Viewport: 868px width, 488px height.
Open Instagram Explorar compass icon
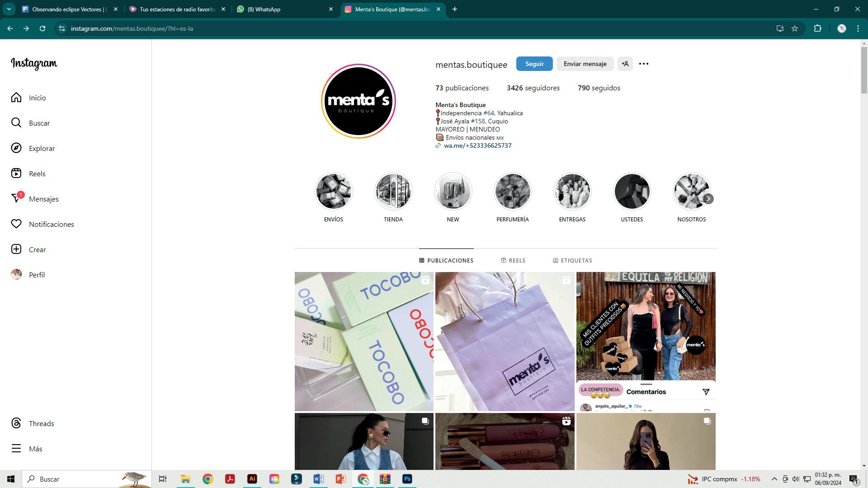click(16, 148)
